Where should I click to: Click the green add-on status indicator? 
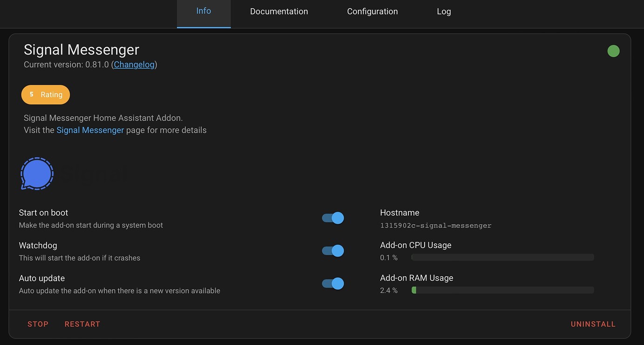click(x=613, y=51)
